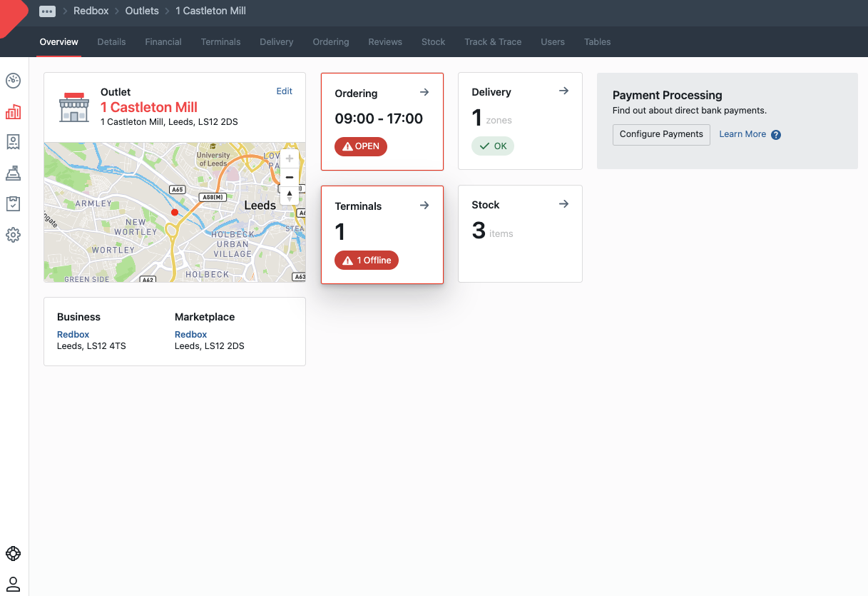Click the lifebuoy support icon
The height and width of the screenshot is (596, 868).
click(13, 553)
